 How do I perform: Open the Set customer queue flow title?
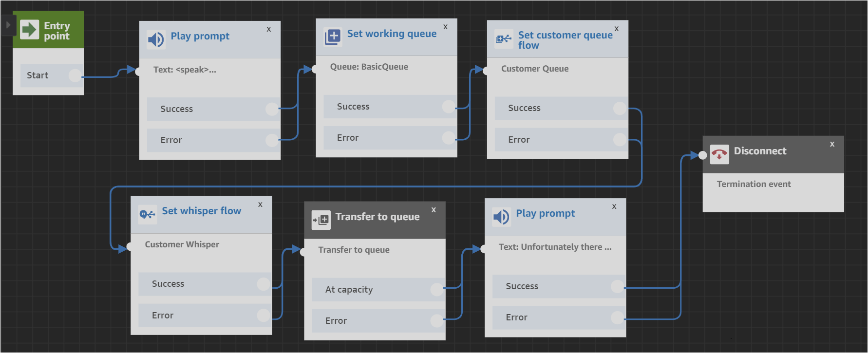click(565, 40)
